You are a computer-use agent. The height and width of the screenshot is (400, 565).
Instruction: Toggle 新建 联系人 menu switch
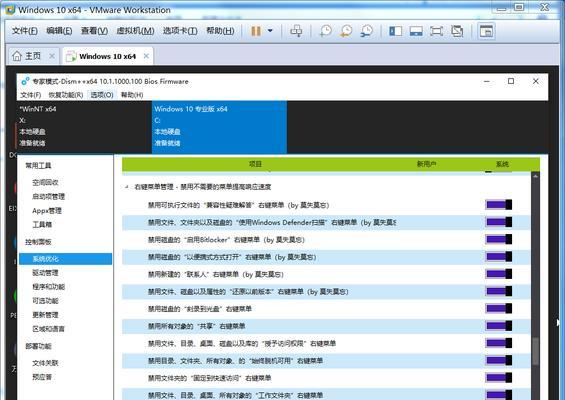click(x=499, y=274)
